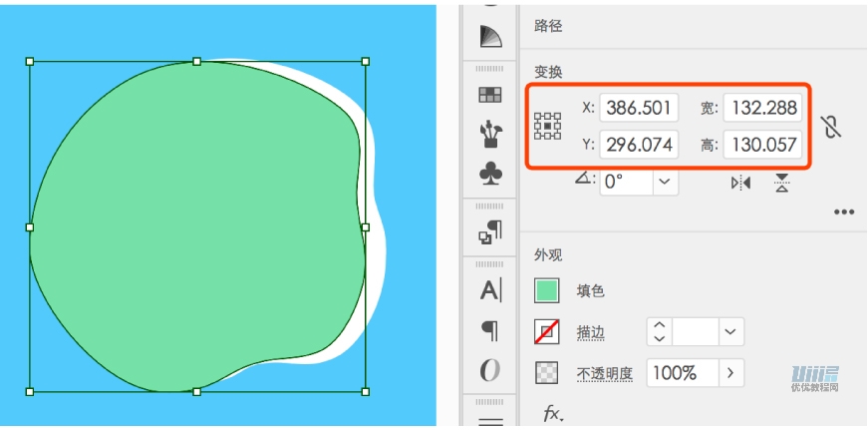Expand the opacity slider arrow
This screenshot has width=868, height=430.
pyautogui.click(x=730, y=373)
